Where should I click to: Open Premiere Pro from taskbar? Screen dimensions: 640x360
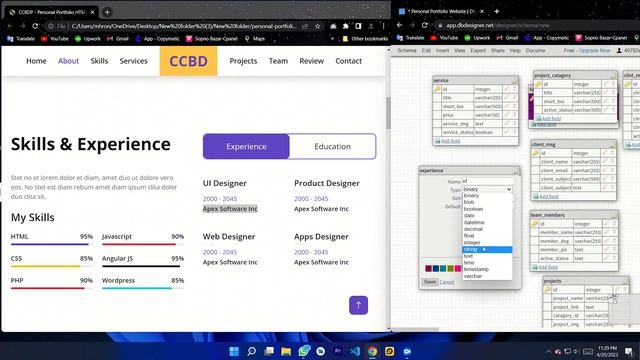[x=338, y=351]
